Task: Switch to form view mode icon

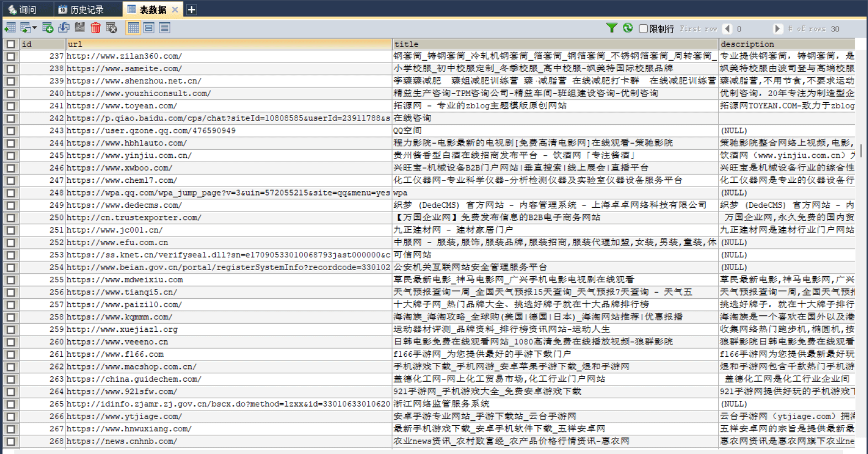Action: 149,28
